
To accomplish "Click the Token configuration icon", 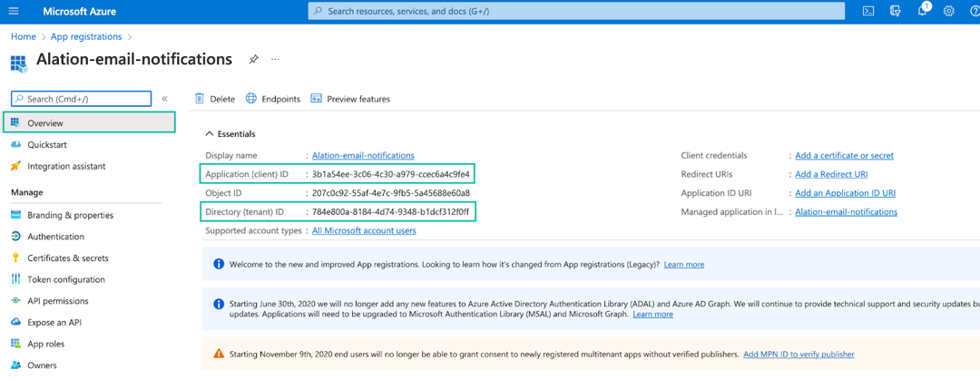I will [x=16, y=279].
